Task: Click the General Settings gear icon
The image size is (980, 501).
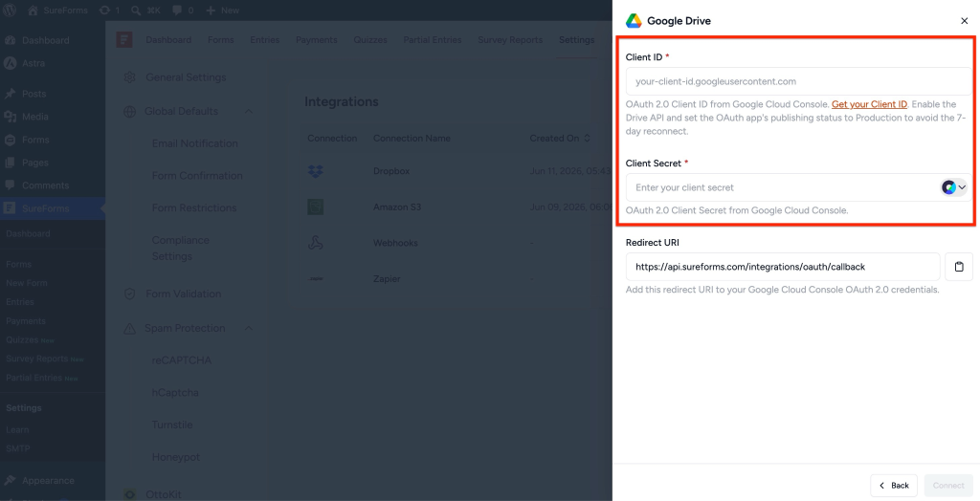Action: [130, 77]
